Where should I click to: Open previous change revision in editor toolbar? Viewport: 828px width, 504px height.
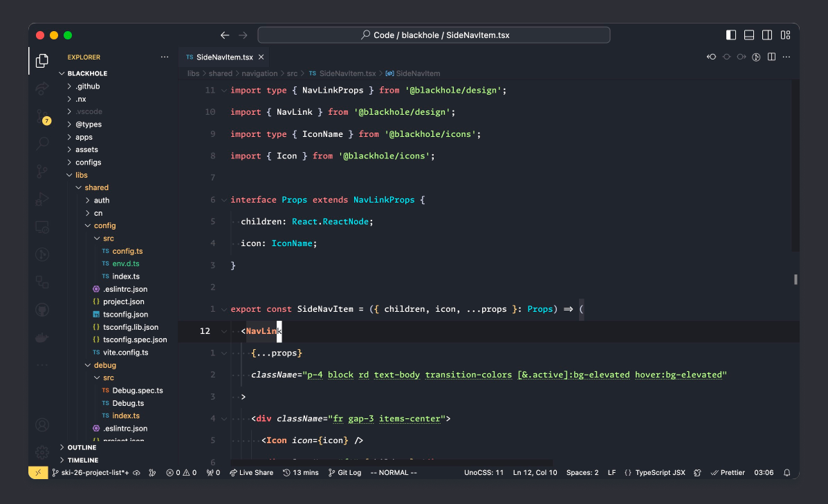point(711,57)
